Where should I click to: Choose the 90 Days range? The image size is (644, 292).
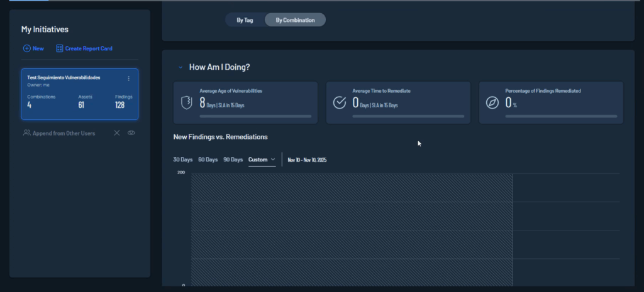click(233, 160)
